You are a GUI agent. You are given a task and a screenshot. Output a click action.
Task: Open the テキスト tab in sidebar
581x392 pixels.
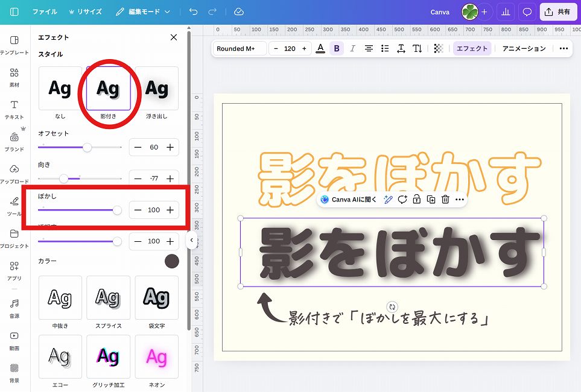click(x=14, y=109)
